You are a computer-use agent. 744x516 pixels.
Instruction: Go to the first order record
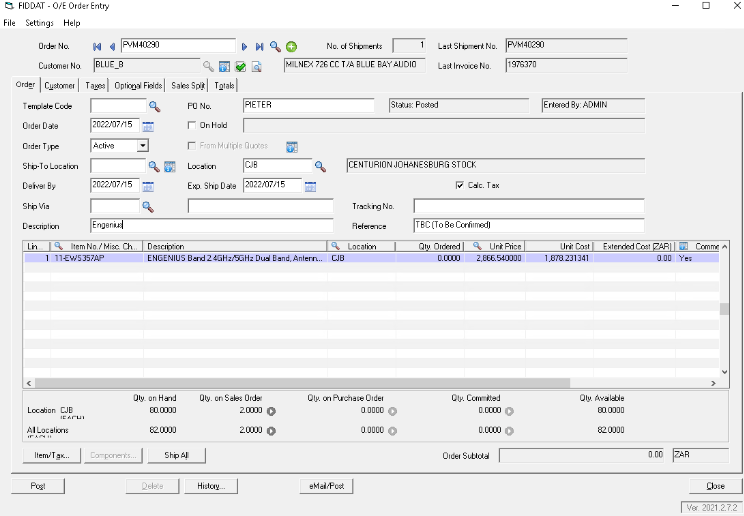(x=97, y=46)
